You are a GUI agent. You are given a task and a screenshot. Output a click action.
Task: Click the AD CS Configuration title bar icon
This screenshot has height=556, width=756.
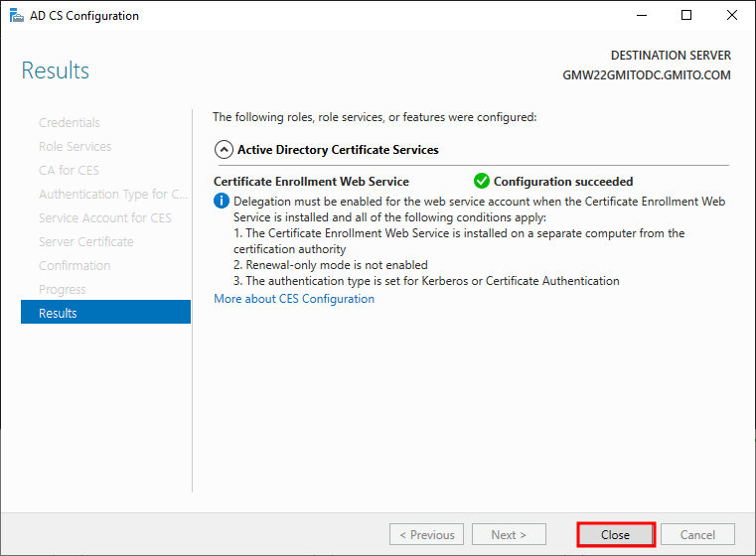(17, 16)
